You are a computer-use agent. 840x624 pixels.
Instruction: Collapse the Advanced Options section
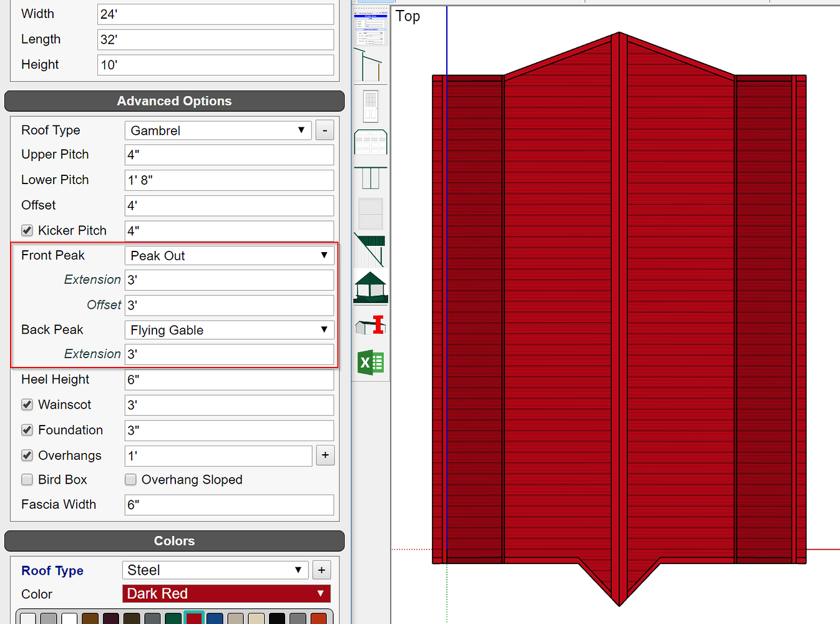coord(174,100)
